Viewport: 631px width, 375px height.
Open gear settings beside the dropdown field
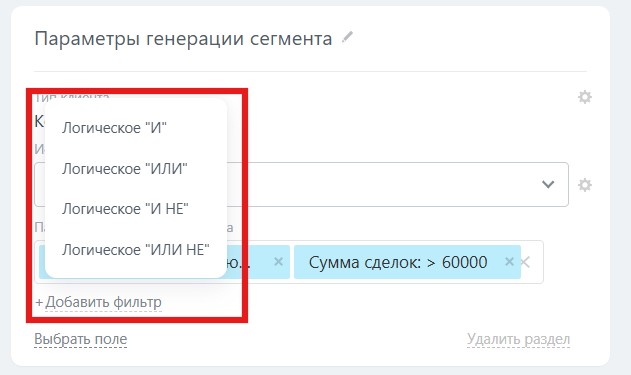pos(585,185)
